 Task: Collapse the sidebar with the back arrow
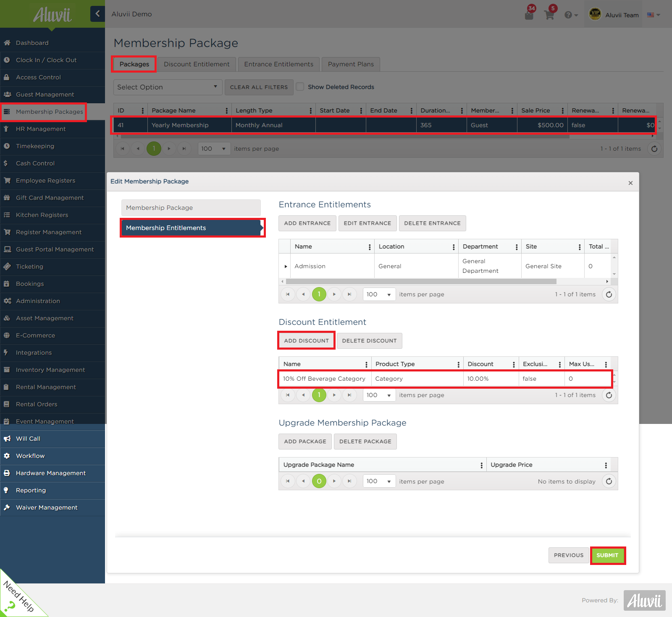click(x=97, y=14)
